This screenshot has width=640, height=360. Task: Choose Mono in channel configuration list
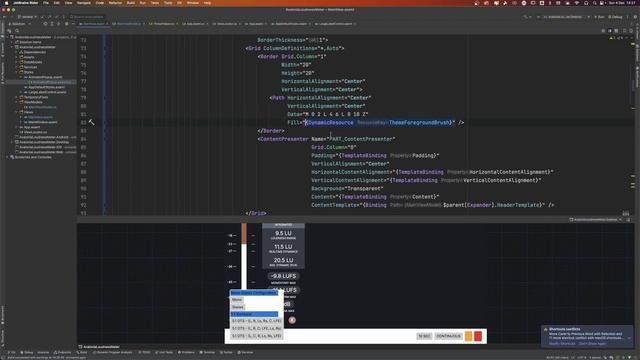(237, 300)
